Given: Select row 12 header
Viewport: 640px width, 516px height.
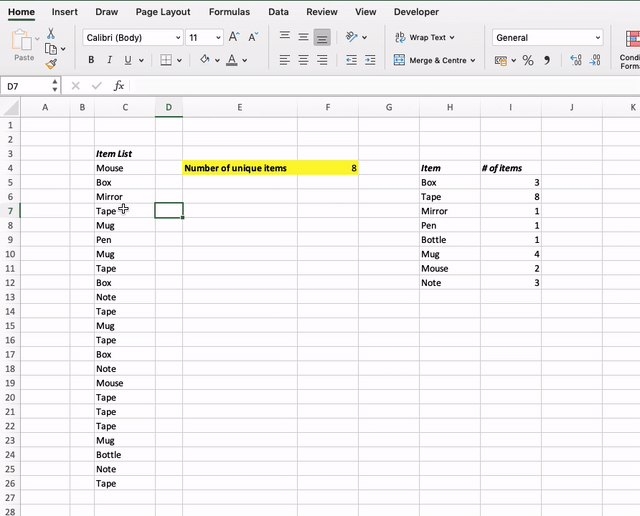Looking at the screenshot, I should point(10,283).
